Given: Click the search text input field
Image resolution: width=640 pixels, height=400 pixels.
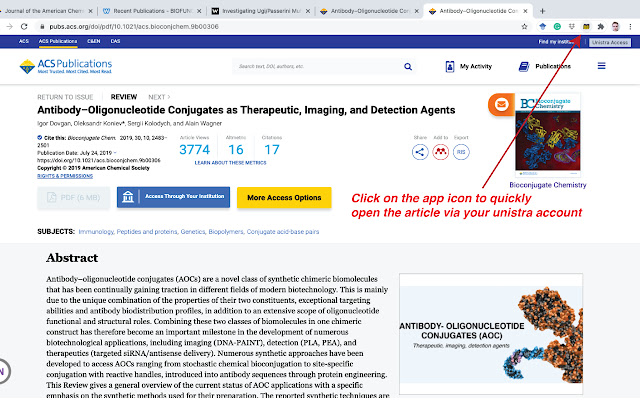Looking at the screenshot, I should 317,66.
